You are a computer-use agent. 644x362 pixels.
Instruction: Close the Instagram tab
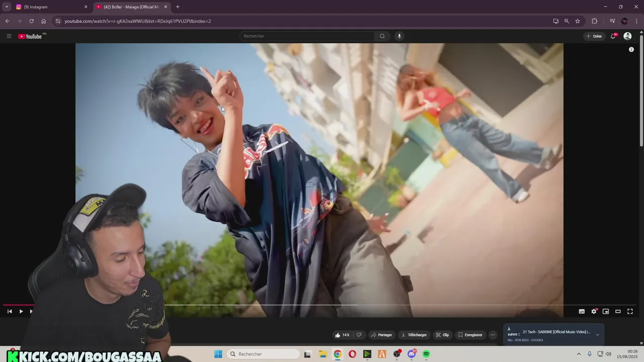click(86, 7)
